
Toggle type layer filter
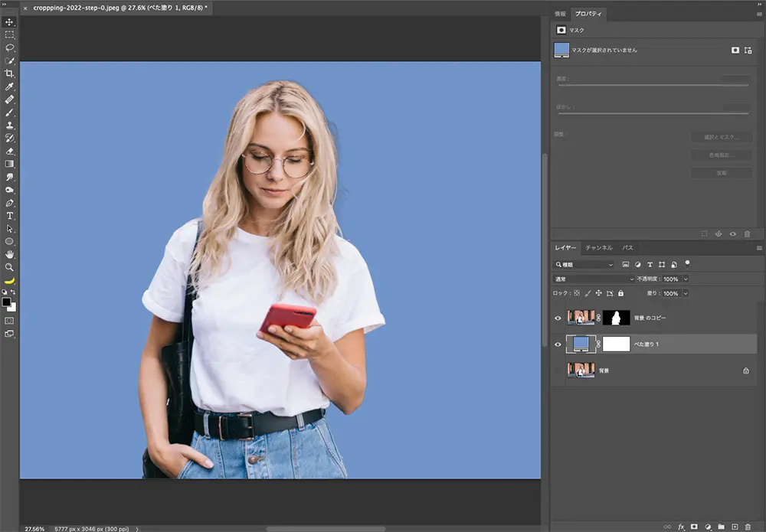pos(650,265)
